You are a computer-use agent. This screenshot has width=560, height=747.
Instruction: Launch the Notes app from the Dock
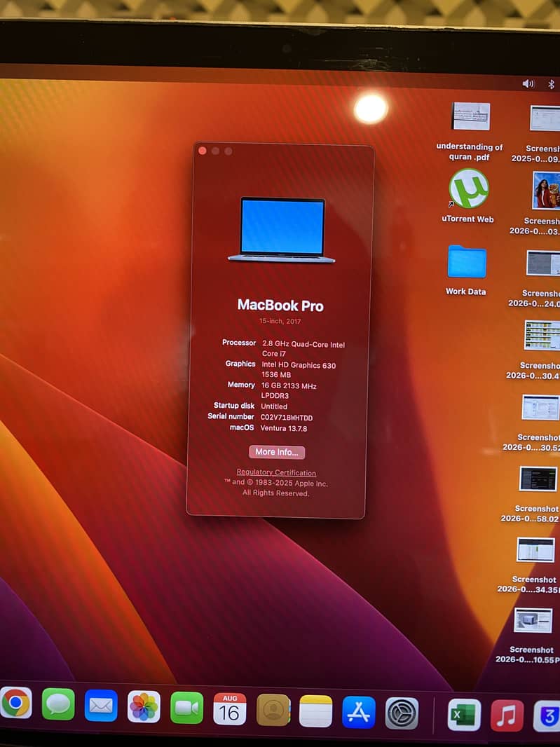point(315,711)
